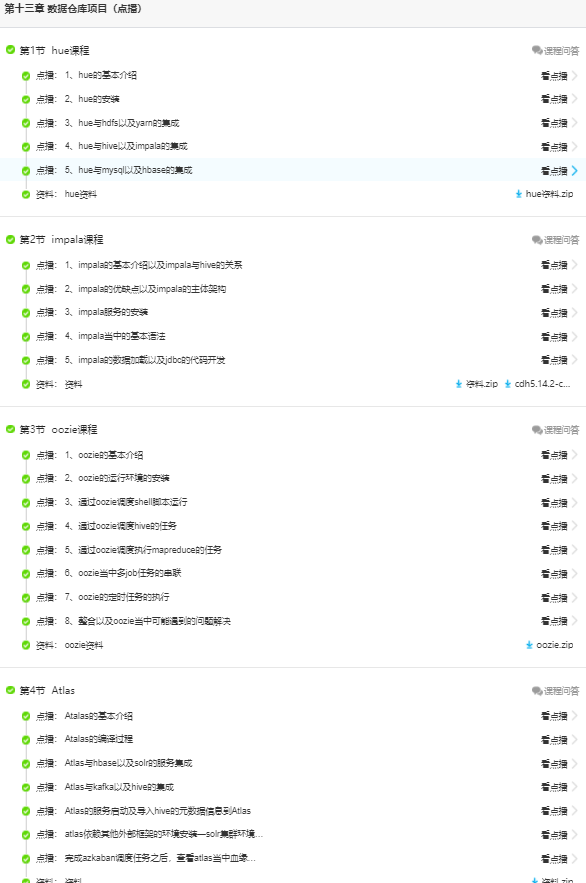
Task: Click chapter header 第十三章 数据仓库项目（点播）
Action: tap(73, 8)
